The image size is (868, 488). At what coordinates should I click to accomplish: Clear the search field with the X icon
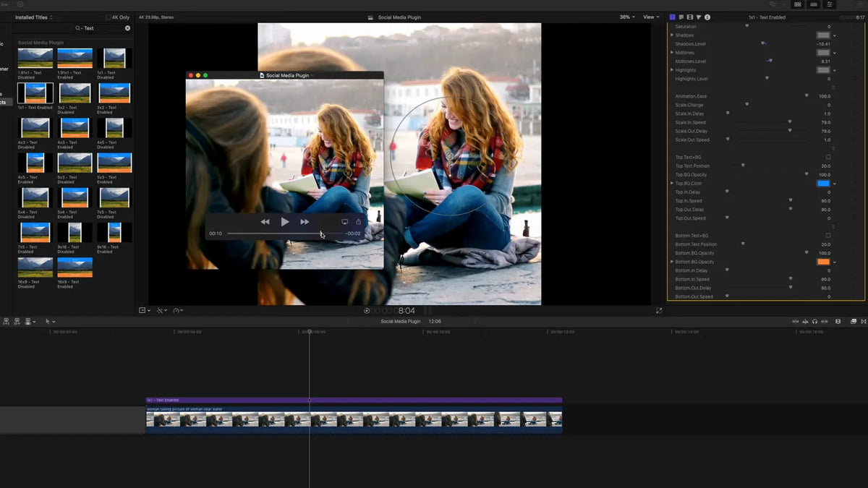pos(128,28)
